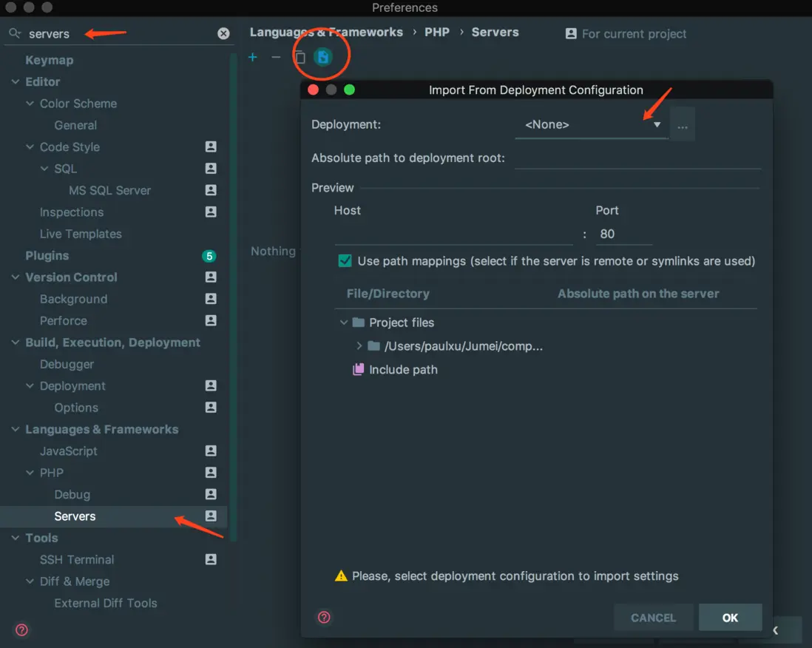Expand the /Users/paulxu/Jumei folder node
Viewport: 812px width, 648px height.
(x=359, y=346)
